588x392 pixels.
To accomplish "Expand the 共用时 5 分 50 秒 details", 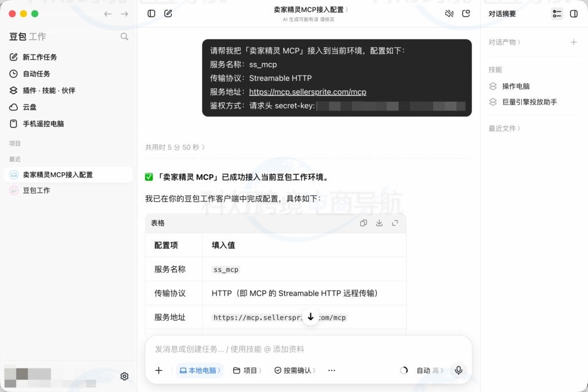I will [x=175, y=148].
